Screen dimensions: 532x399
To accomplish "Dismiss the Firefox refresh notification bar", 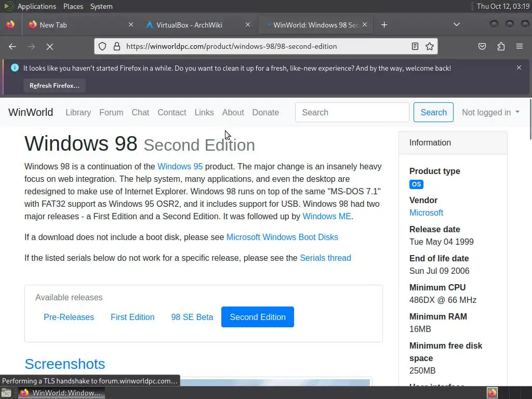I will click(519, 68).
